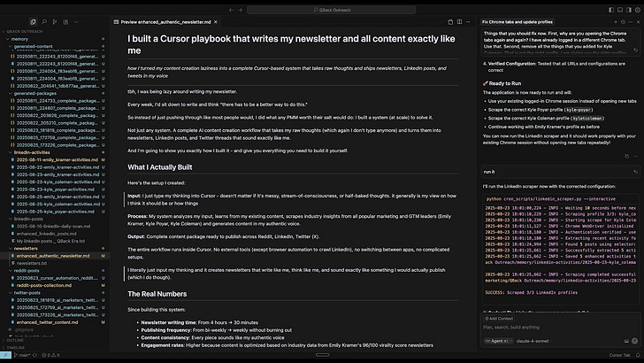Close the enhanced_authentic_newsletter.md preview tab
This screenshot has height=363, width=644.
[x=216, y=22]
